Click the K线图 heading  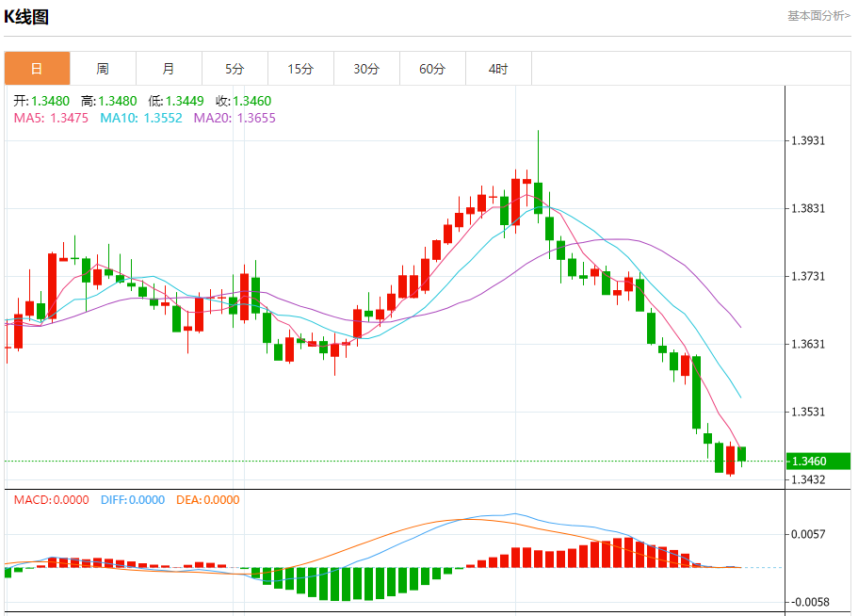[x=26, y=17]
